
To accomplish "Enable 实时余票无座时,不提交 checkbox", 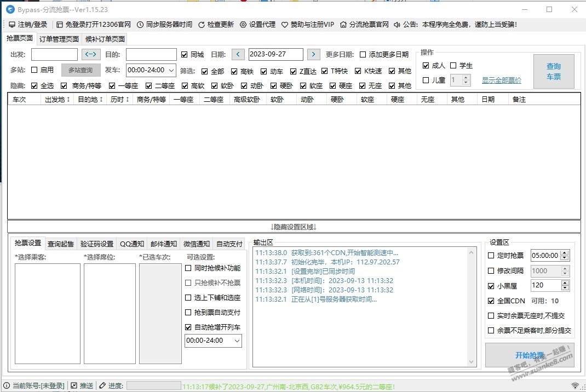I will pyautogui.click(x=491, y=316).
